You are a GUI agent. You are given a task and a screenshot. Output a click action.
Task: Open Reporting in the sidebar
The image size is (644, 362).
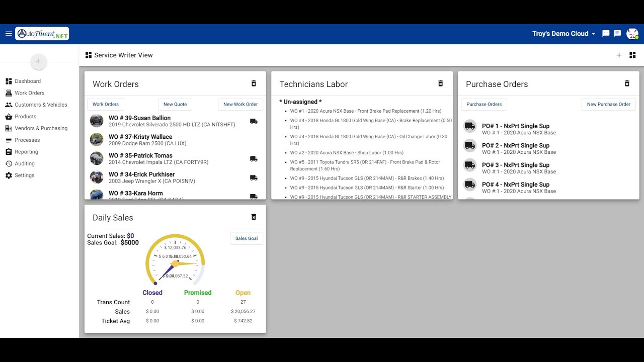[x=26, y=152]
